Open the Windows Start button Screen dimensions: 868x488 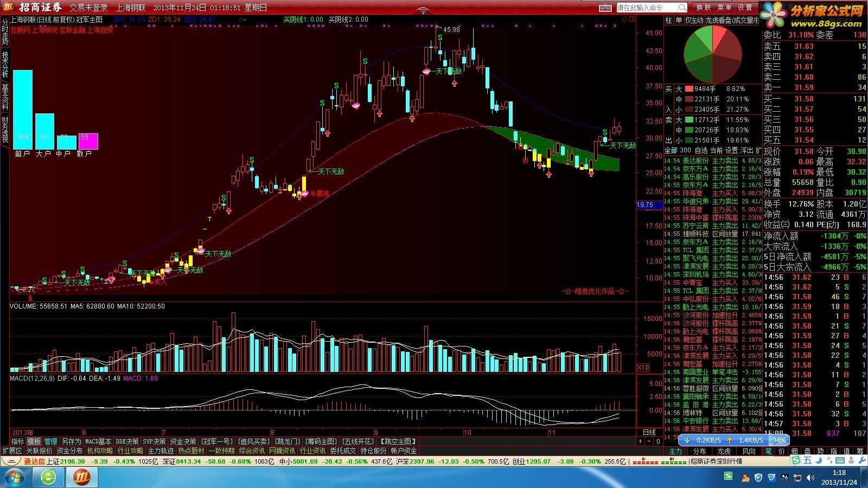(15, 477)
